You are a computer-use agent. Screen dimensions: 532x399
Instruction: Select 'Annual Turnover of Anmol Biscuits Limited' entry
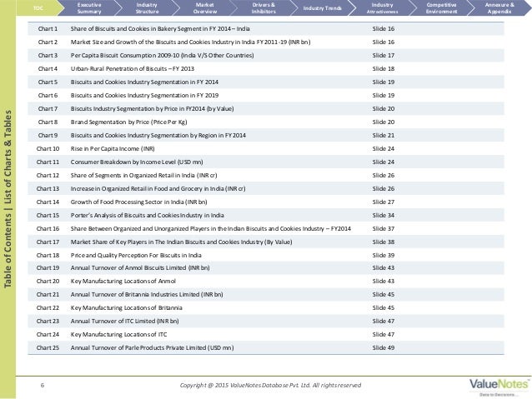coord(140,268)
